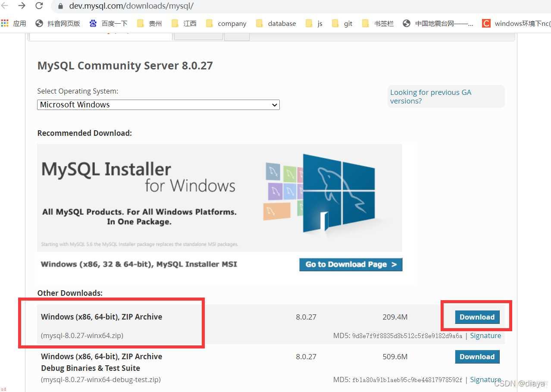Click the padlock site security icon
This screenshot has height=392, width=551.
coord(60,6)
